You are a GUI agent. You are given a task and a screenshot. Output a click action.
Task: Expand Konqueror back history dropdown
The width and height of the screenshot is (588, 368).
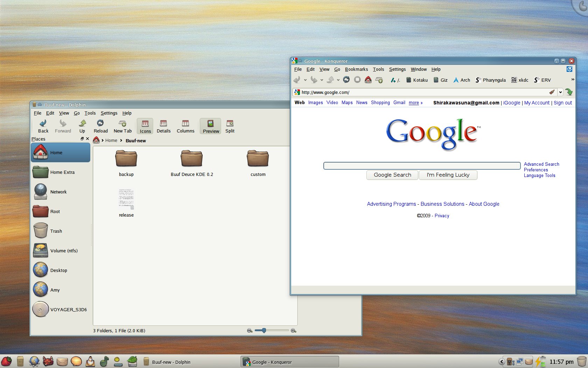(x=305, y=80)
